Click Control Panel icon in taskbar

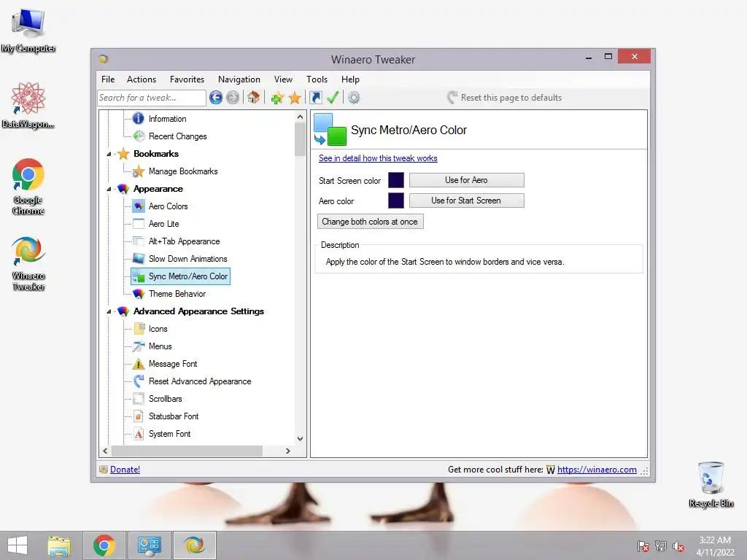(150, 545)
